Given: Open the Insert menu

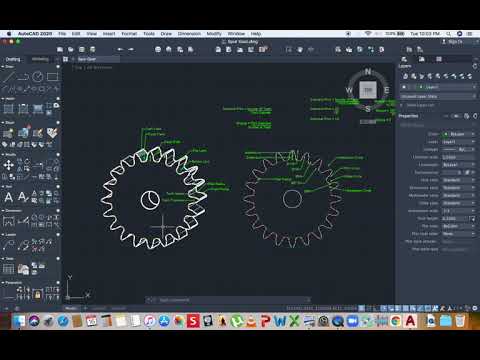Looking at the screenshot, I should click(x=109, y=34).
